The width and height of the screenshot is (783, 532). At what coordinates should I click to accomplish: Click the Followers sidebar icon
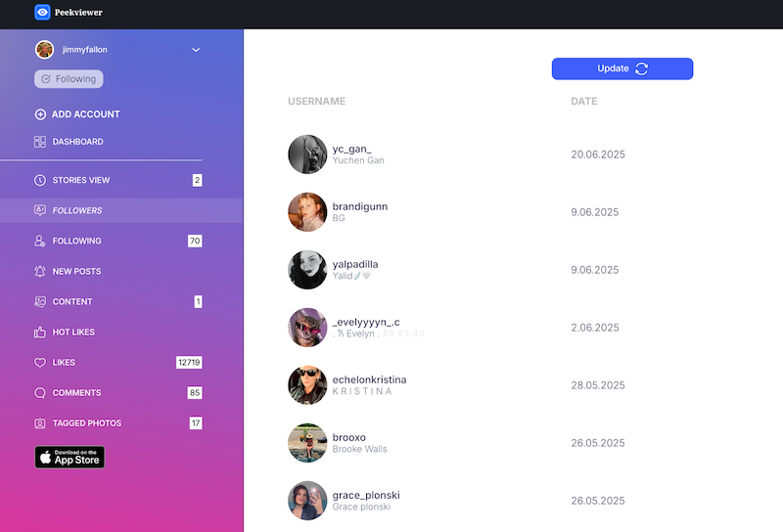pos(40,210)
